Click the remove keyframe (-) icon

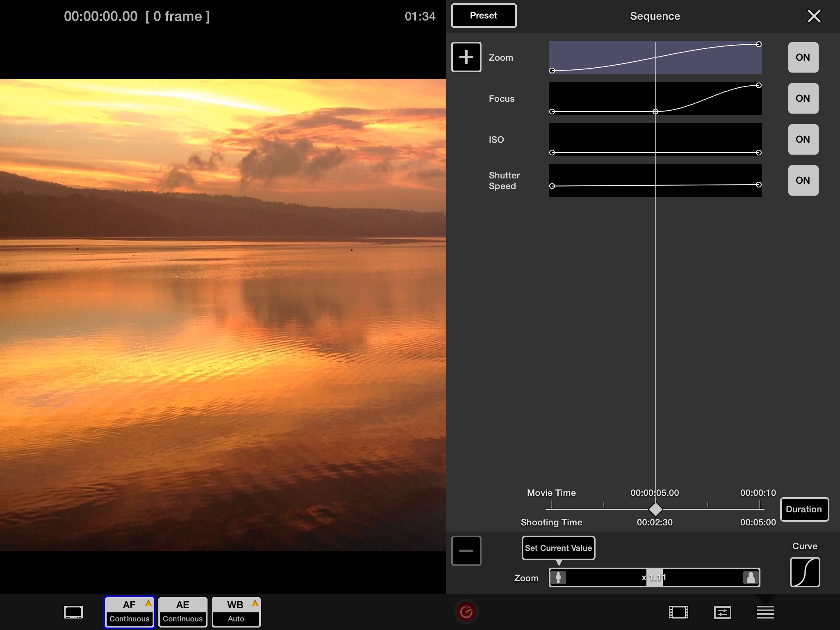[x=466, y=550]
